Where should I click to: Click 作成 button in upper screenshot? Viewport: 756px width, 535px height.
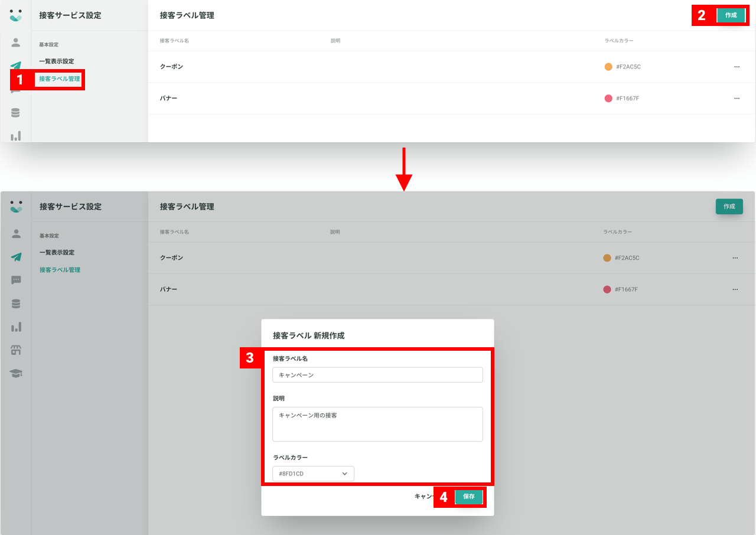[731, 15]
